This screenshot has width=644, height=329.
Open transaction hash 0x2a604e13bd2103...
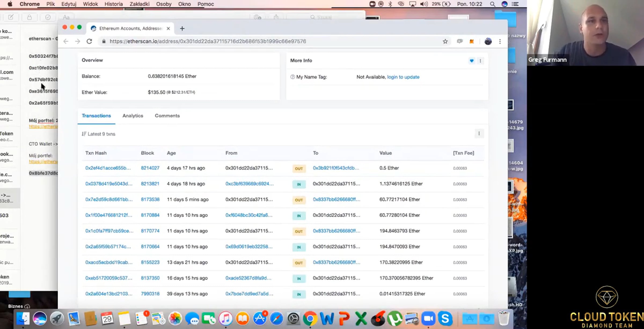click(109, 294)
